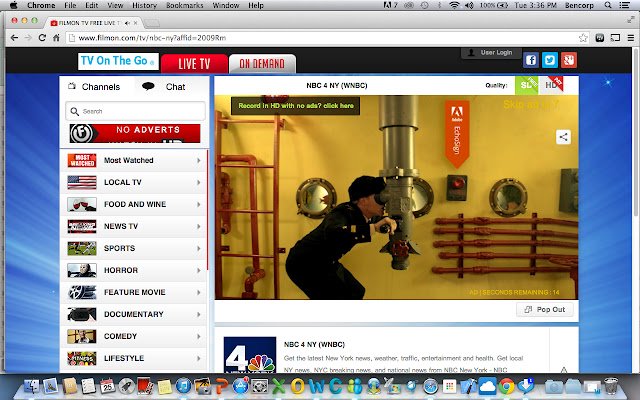Open the volume control in menu bar
The height and width of the screenshot is (400, 640).
[469, 5]
